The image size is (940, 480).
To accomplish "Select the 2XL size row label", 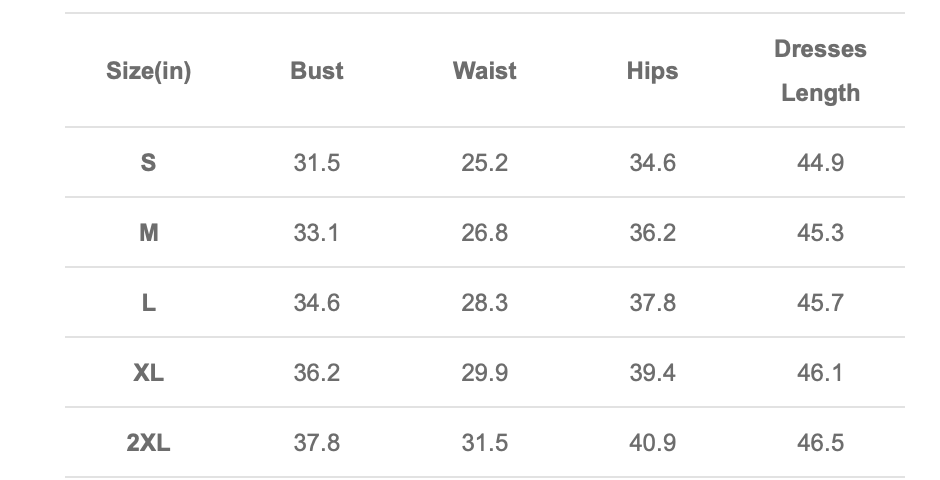I will point(148,443).
